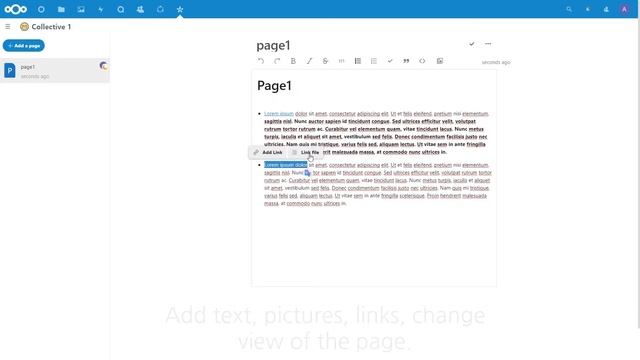
Task: Click the Redo toolbar icon
Action: (x=277, y=61)
